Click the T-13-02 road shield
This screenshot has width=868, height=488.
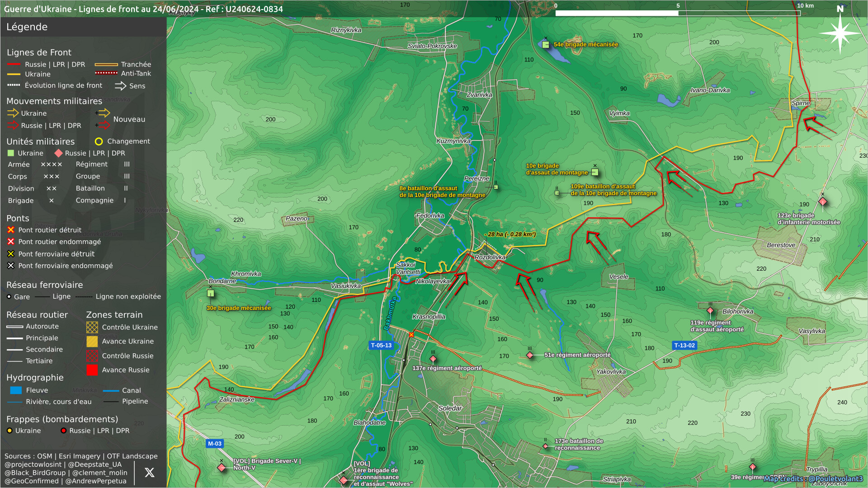(x=684, y=345)
